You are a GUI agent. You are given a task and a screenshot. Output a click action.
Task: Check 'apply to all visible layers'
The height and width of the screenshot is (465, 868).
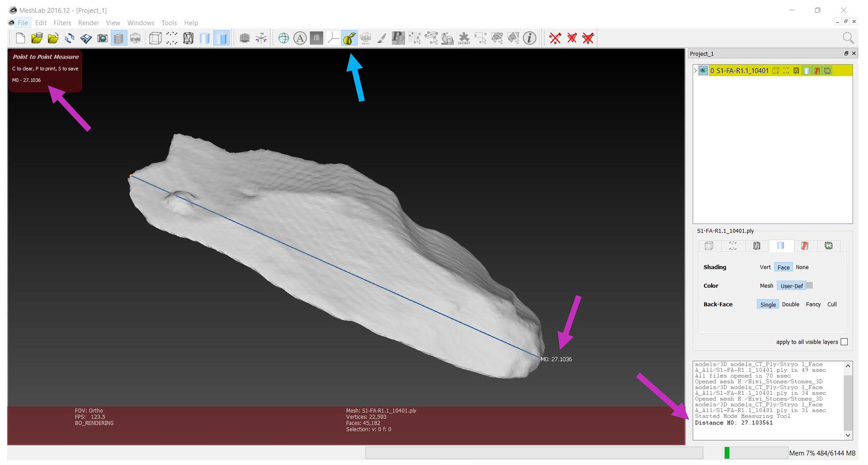[844, 342]
